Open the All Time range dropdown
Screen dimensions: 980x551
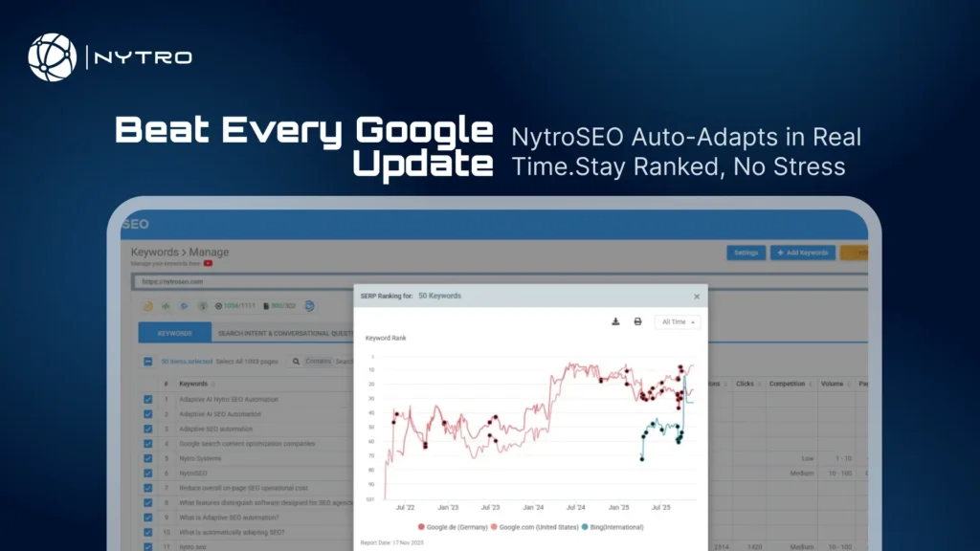tap(678, 322)
